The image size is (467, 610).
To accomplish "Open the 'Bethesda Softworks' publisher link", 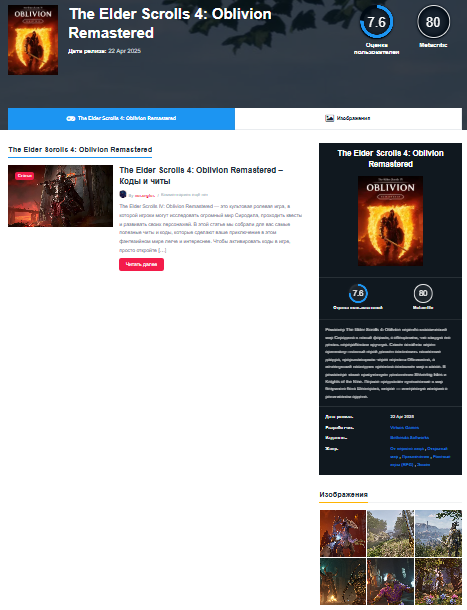I will coord(409,438).
